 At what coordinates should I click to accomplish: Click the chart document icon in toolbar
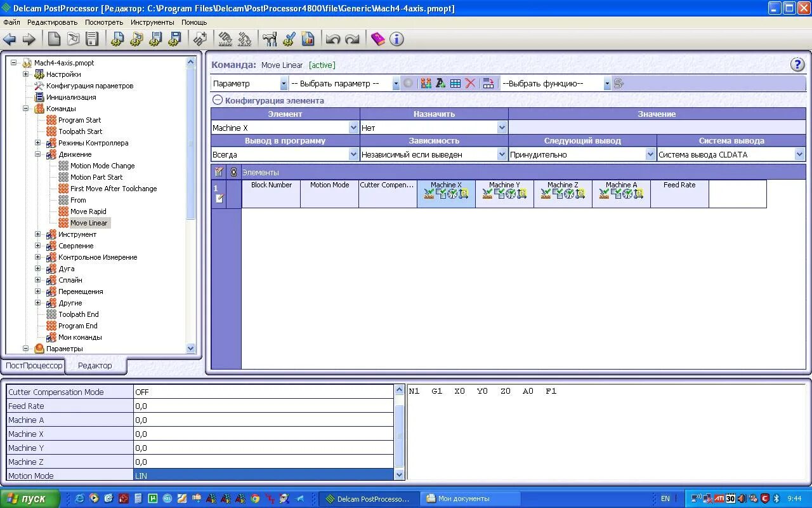coord(308,39)
